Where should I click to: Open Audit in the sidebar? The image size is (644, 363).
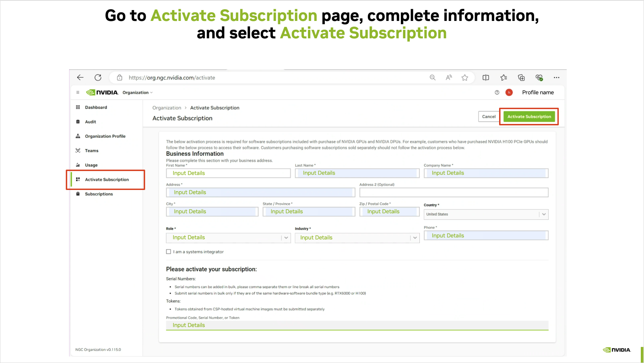[91, 122]
